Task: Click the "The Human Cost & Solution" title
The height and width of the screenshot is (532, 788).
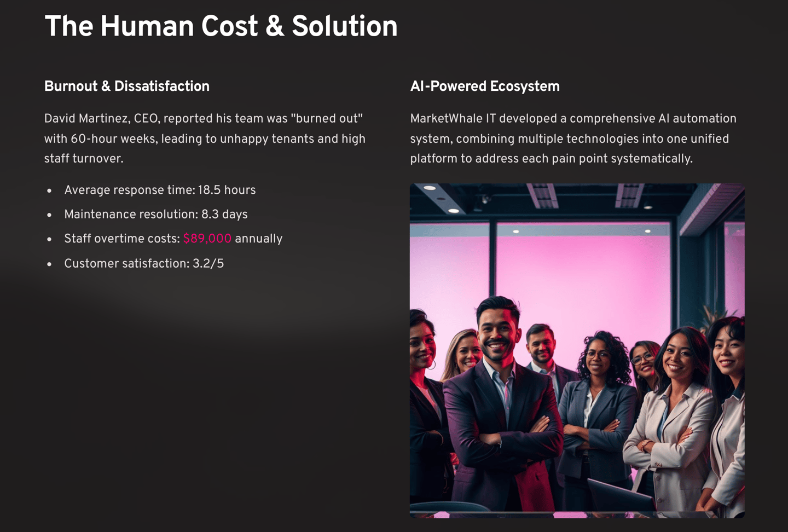Action: pos(221,26)
